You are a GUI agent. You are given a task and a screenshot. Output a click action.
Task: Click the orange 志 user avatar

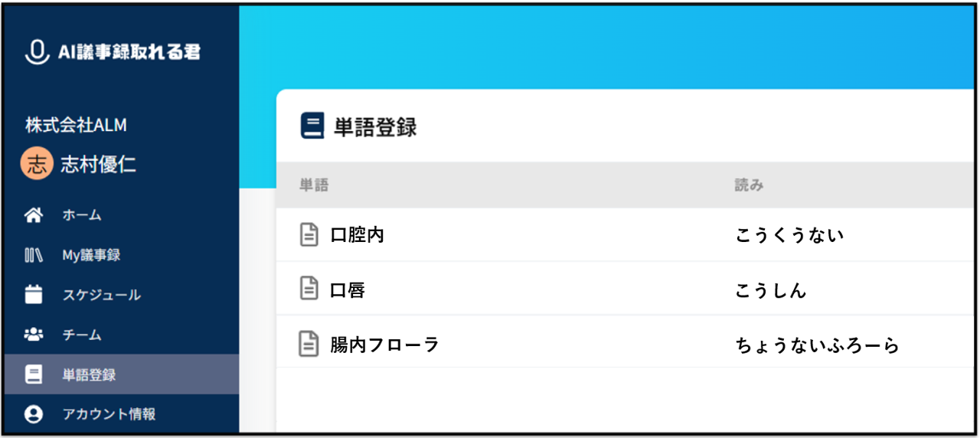[x=37, y=164]
